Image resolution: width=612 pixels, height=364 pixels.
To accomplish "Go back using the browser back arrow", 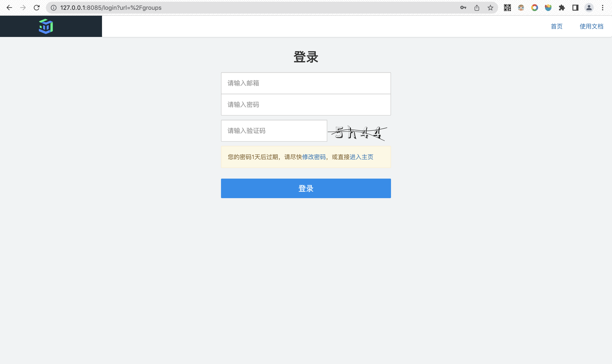I will coord(9,8).
